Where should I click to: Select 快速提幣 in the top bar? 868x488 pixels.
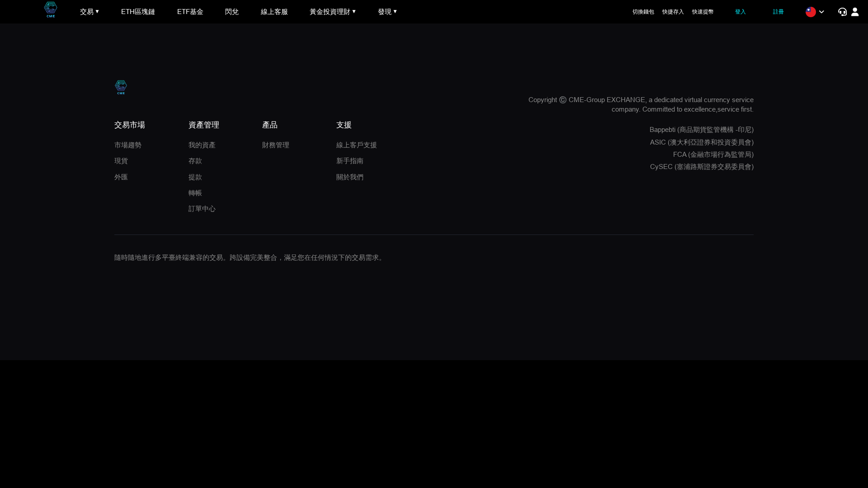(x=703, y=12)
